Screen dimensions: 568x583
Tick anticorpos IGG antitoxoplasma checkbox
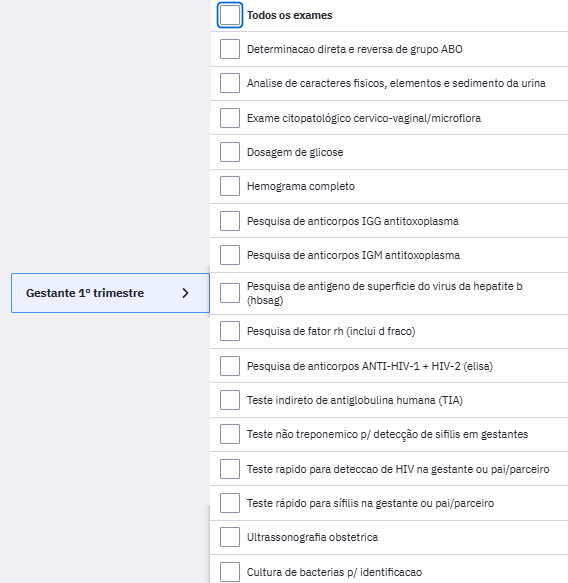point(230,221)
